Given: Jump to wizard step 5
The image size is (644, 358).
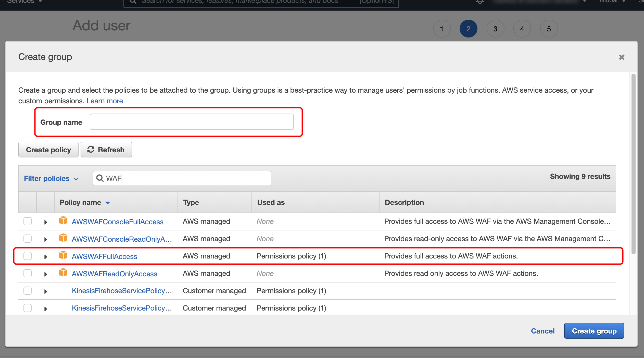Looking at the screenshot, I should coord(549,29).
